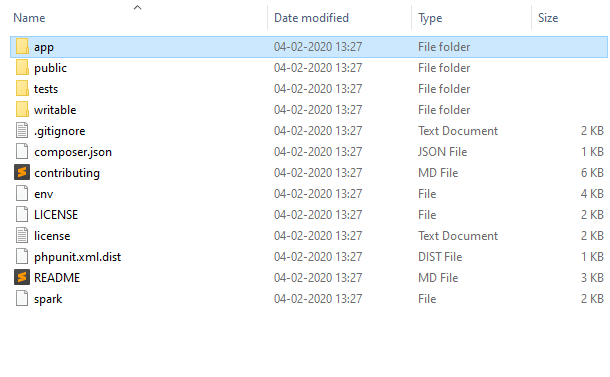Sort files by Date modified column
Viewport: 610px width, 377px height.
pyautogui.click(x=311, y=18)
